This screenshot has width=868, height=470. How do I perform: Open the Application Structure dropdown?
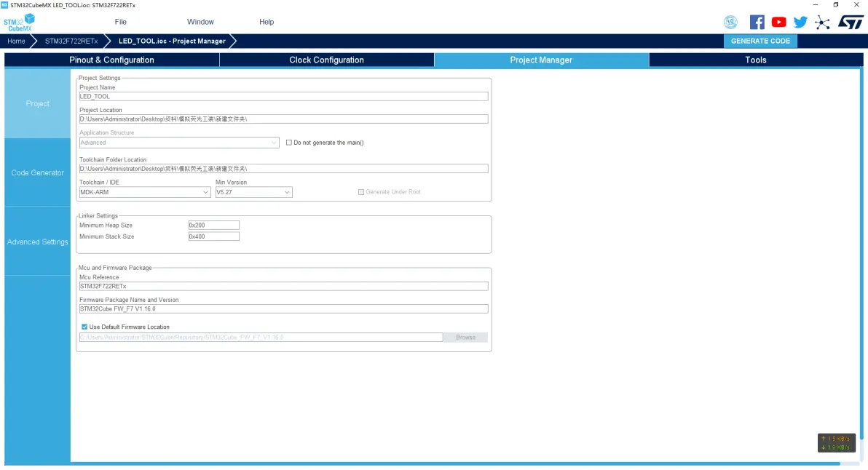point(179,143)
